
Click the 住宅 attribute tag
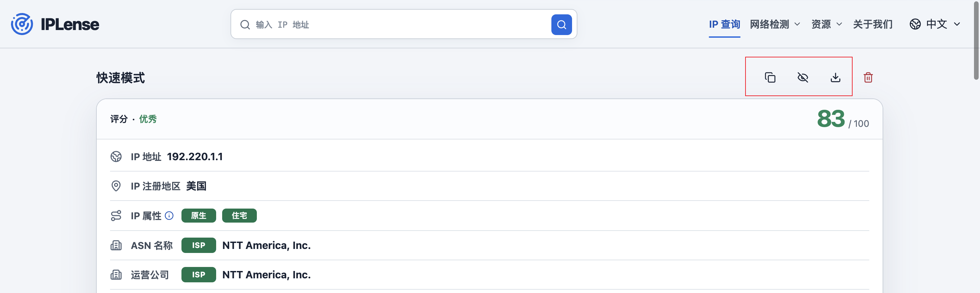point(239,216)
